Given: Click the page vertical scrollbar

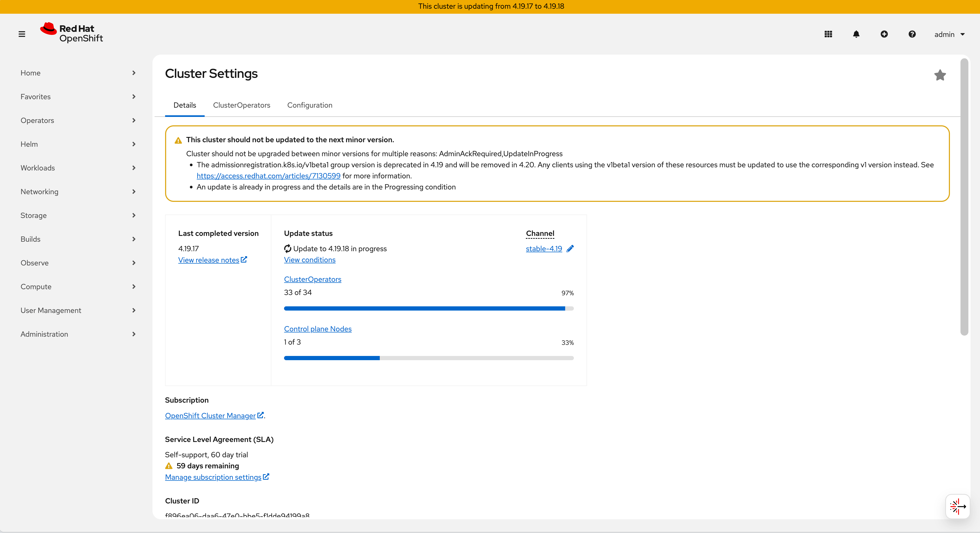Looking at the screenshot, I should 964,197.
